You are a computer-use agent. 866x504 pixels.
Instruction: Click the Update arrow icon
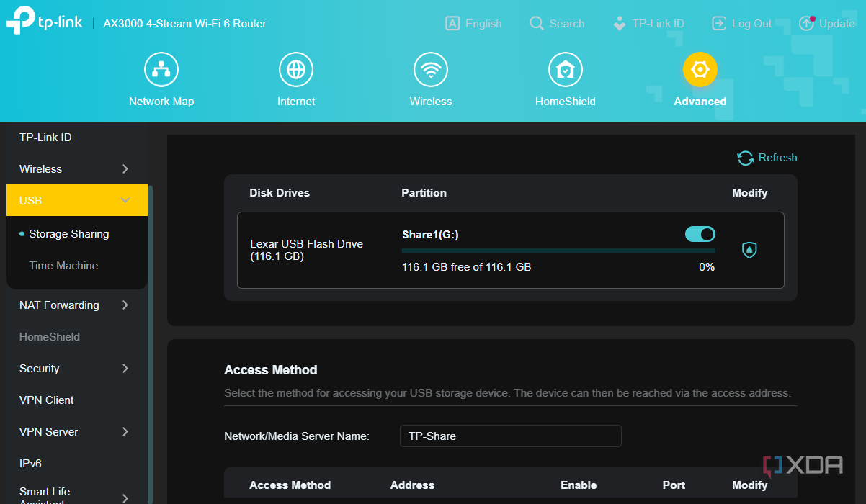(x=807, y=24)
